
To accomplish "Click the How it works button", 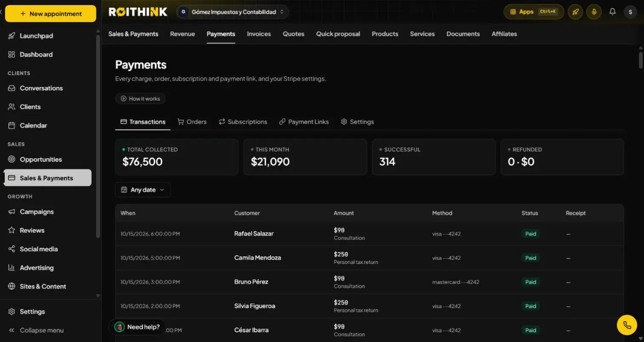I will 140,99.
